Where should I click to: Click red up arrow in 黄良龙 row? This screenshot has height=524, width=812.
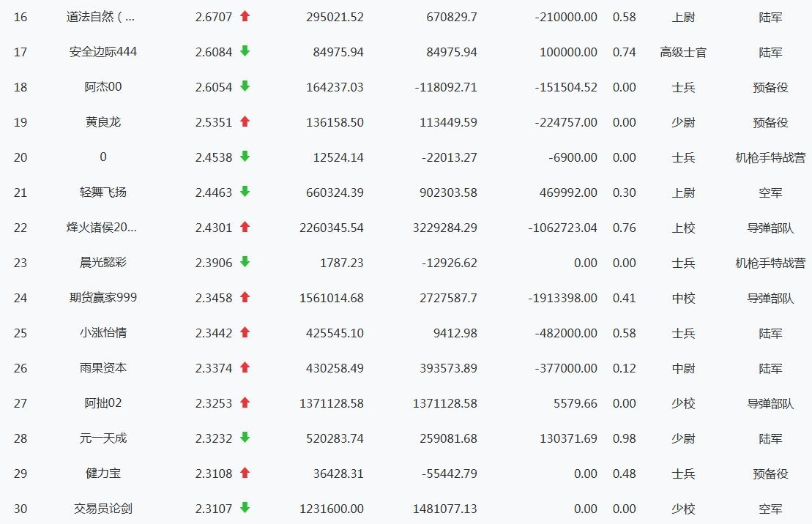[245, 121]
